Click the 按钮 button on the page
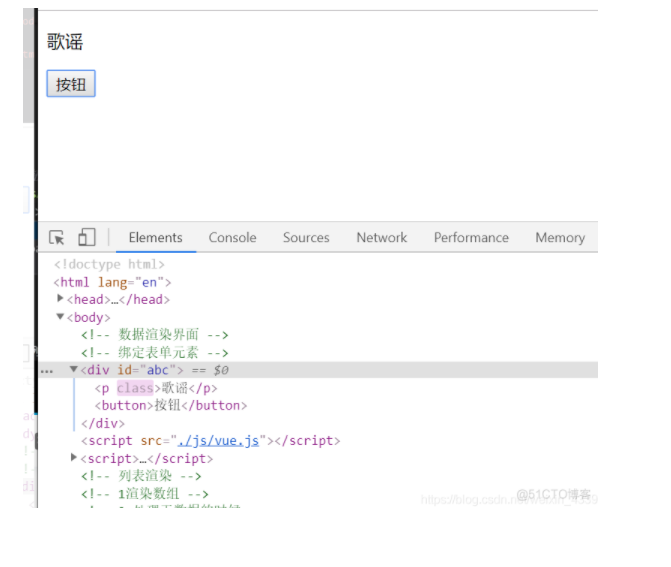Screen dimensions: 671x567 pos(71,84)
